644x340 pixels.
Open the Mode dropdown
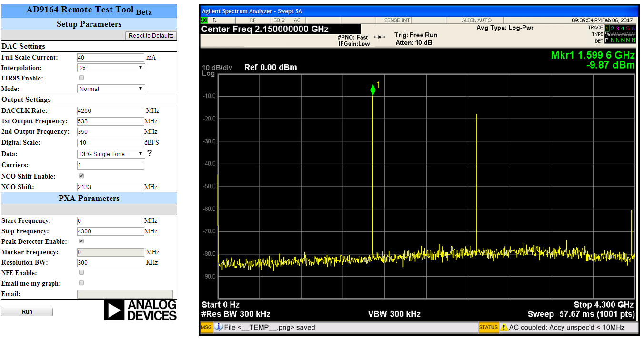pyautogui.click(x=111, y=89)
